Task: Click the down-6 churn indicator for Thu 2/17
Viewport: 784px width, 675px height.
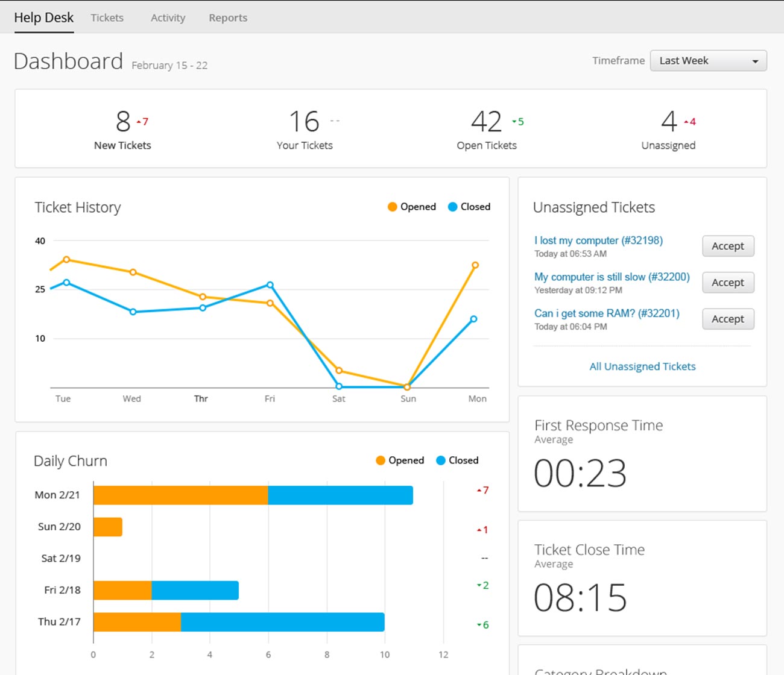Action: (482, 625)
